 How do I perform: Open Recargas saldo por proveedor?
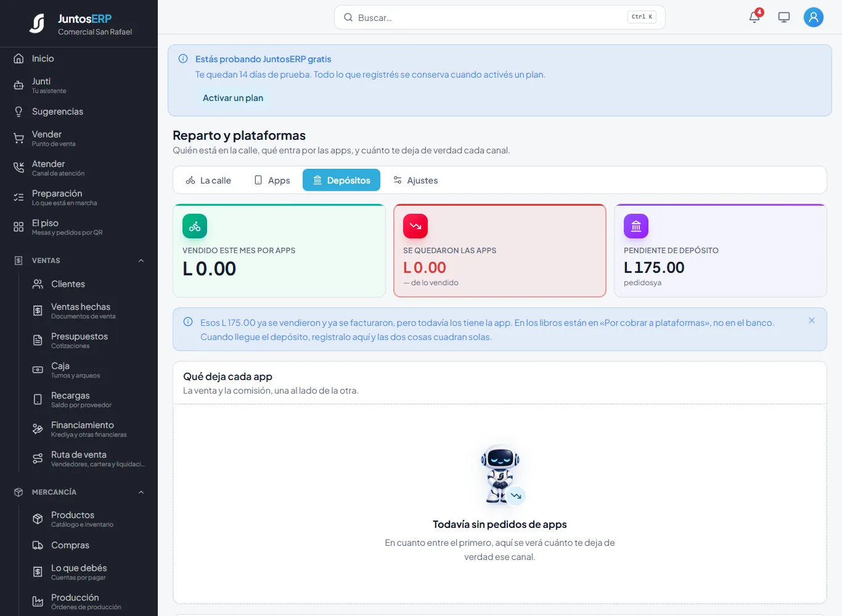[88, 400]
